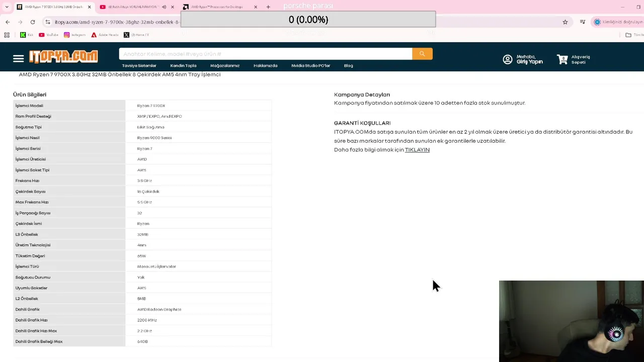The height and width of the screenshot is (362, 644).
Task: Click the Dahili Grafik Belleği Max value 64GB
Action: click(x=142, y=342)
